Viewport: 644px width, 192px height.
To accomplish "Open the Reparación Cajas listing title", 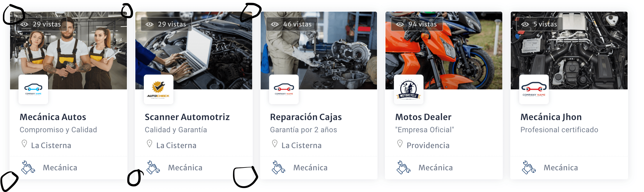I will 306,117.
